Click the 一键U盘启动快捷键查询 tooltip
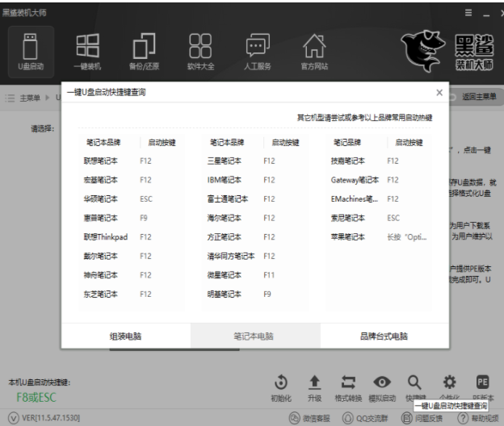 click(x=451, y=406)
